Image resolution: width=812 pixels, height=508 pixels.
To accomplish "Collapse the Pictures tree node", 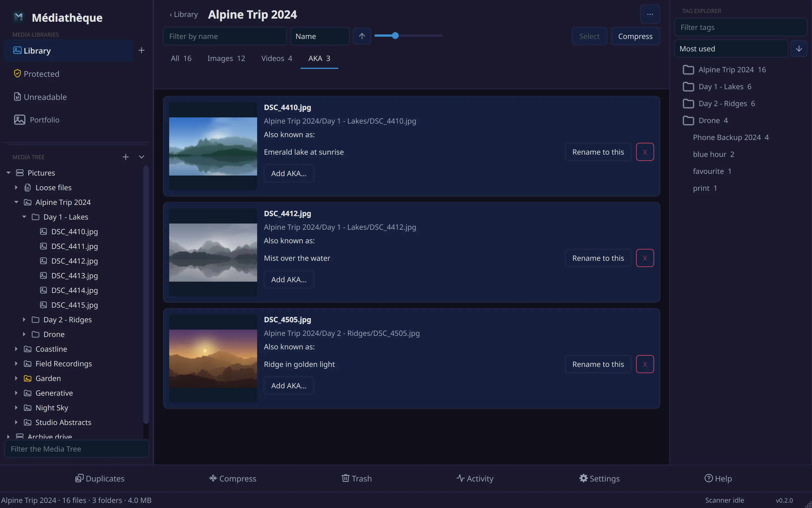I will pyautogui.click(x=8, y=173).
